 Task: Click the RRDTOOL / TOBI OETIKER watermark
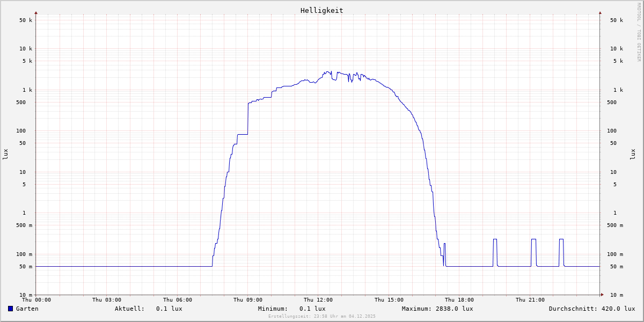click(x=639, y=32)
